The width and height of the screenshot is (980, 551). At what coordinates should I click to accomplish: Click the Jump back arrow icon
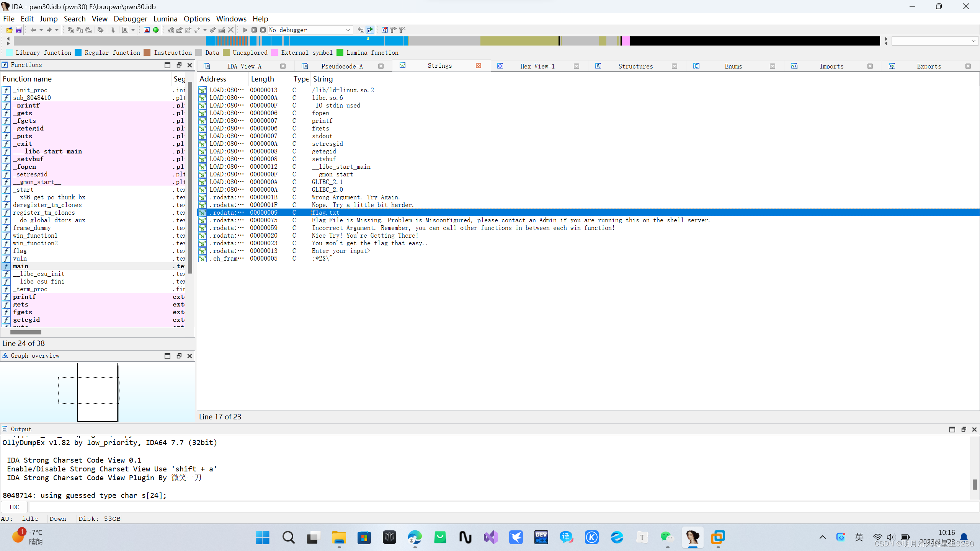[x=33, y=30]
